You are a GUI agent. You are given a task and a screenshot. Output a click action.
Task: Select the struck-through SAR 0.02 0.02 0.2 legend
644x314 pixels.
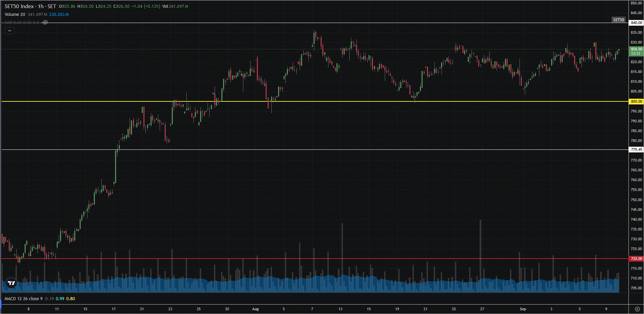[x=22, y=22]
